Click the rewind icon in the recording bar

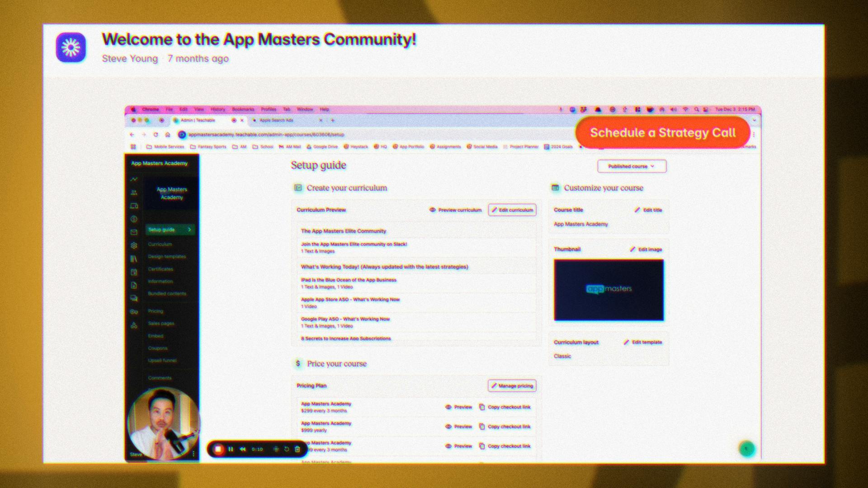click(243, 449)
